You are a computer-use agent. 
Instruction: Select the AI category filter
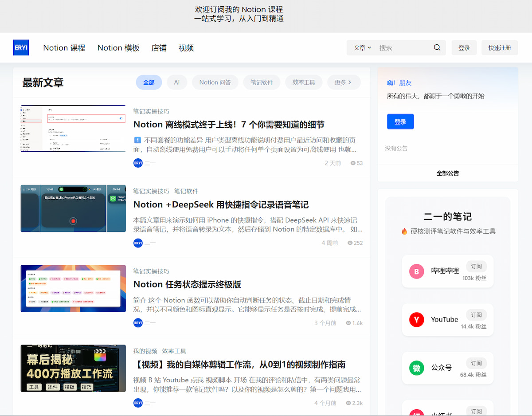click(x=177, y=82)
